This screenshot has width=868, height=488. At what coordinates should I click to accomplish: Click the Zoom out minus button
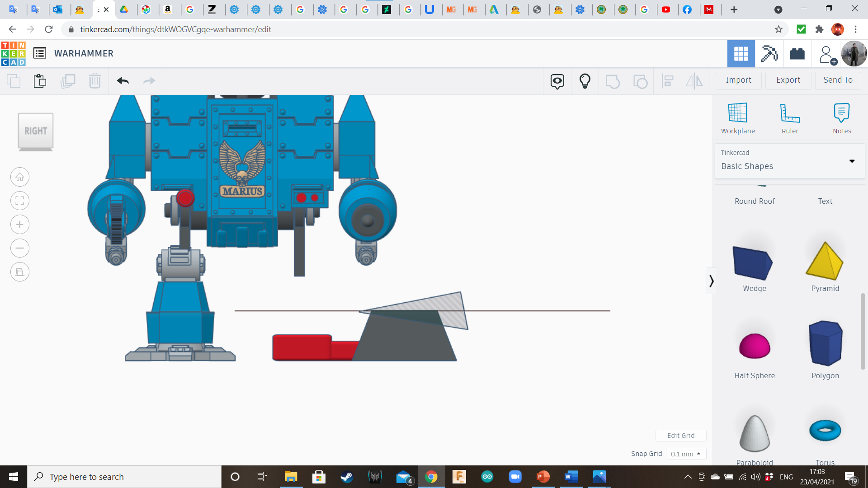pos(20,248)
